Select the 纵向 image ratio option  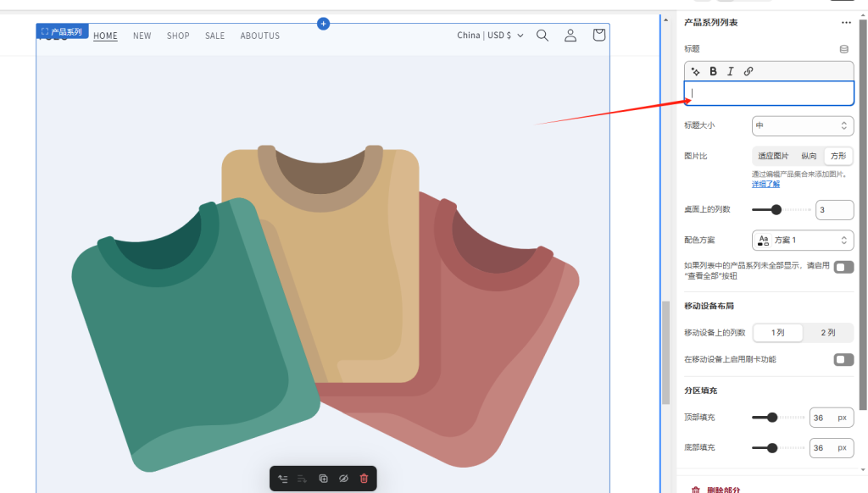tap(809, 156)
